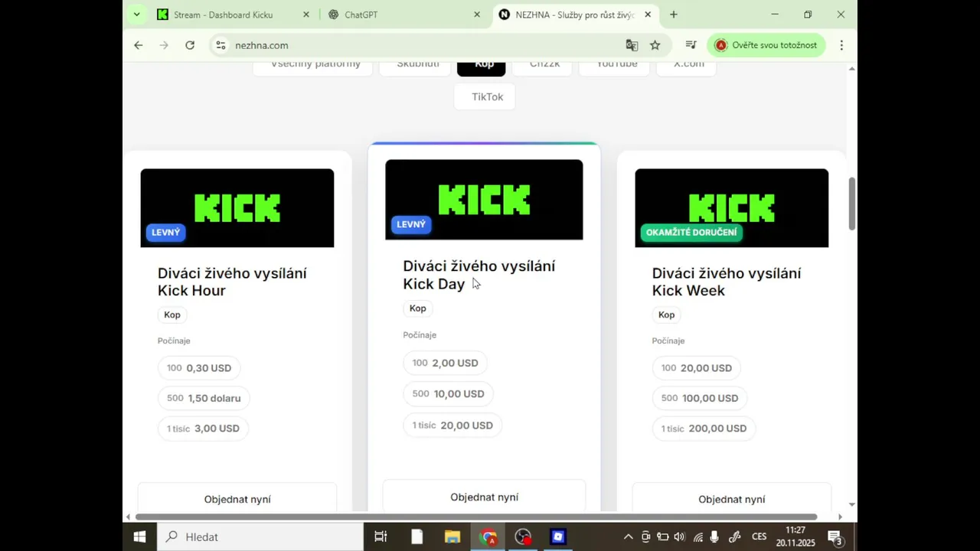The height and width of the screenshot is (551, 980).
Task: Filter services by TikTok
Action: [485, 96]
